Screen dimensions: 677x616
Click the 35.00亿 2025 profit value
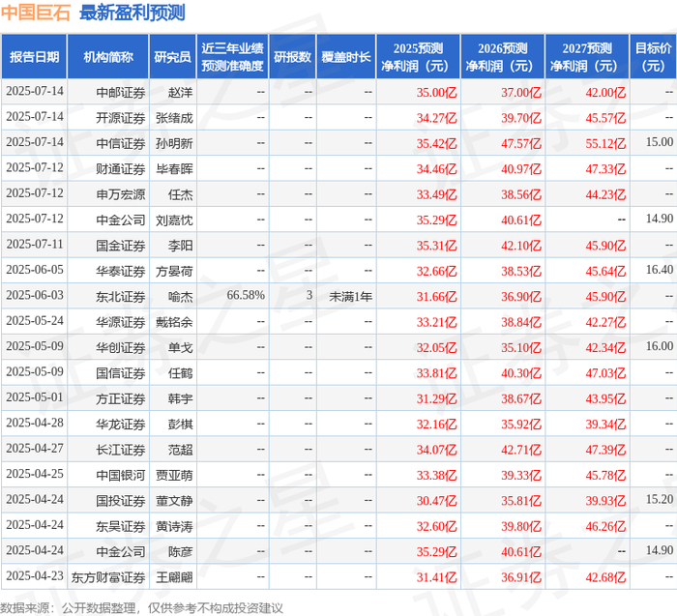coord(436,93)
